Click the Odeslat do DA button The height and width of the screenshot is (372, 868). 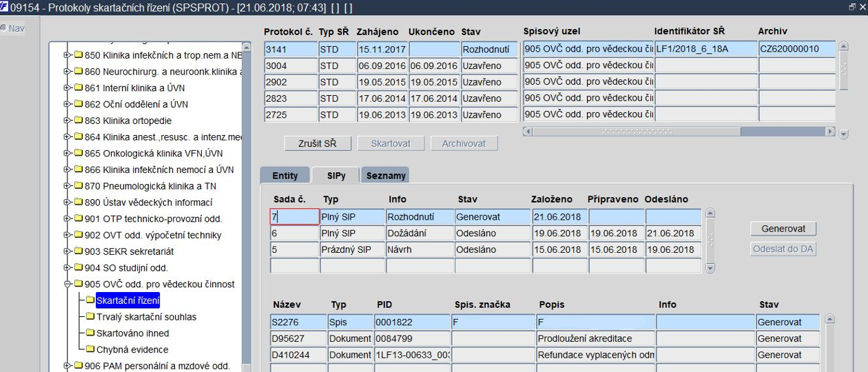(x=783, y=249)
